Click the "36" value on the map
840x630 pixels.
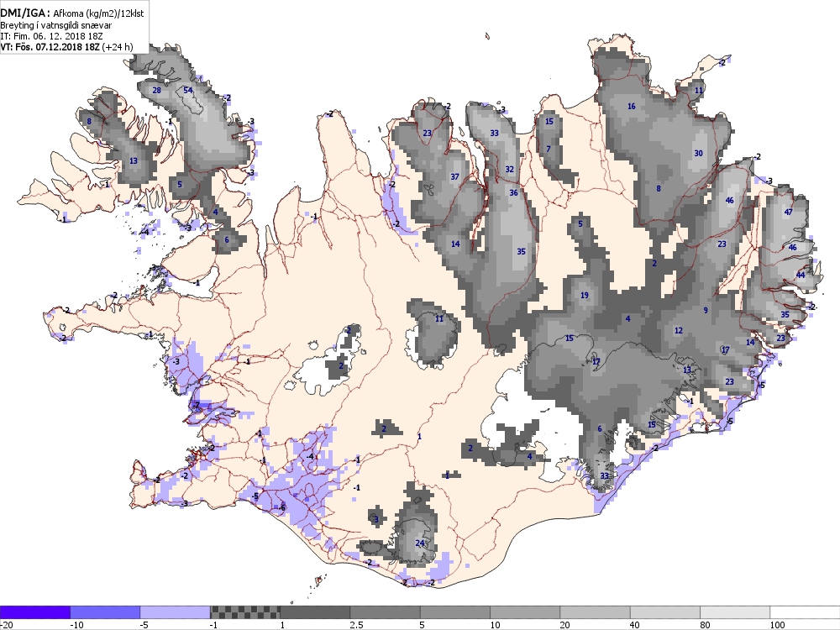tap(514, 192)
